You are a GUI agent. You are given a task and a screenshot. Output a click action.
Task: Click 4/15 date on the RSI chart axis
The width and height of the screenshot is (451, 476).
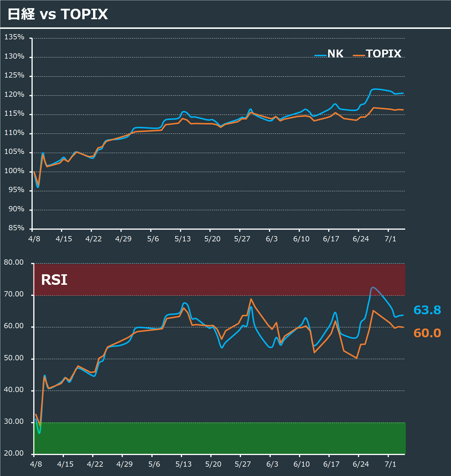coord(65,464)
